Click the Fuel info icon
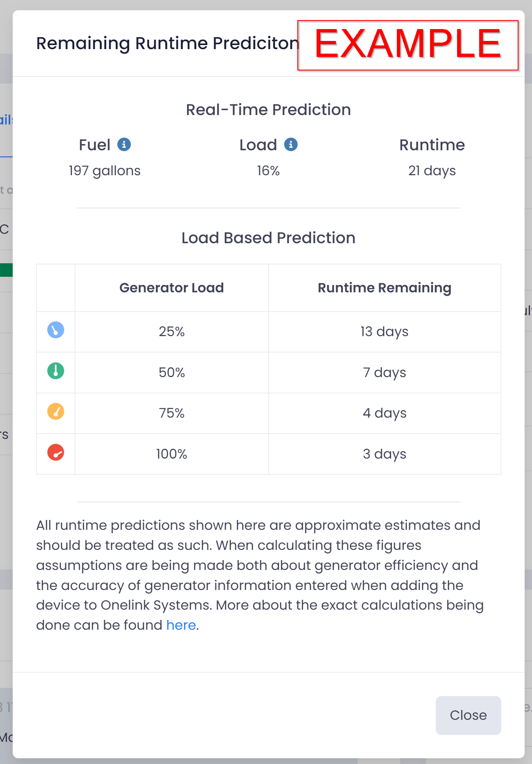Viewport: 532px width, 764px height. pyautogui.click(x=124, y=145)
